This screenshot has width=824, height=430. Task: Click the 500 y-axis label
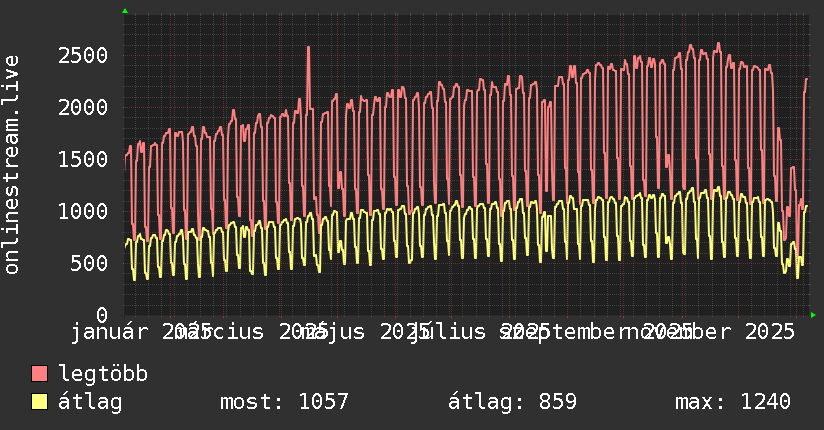coord(89,263)
